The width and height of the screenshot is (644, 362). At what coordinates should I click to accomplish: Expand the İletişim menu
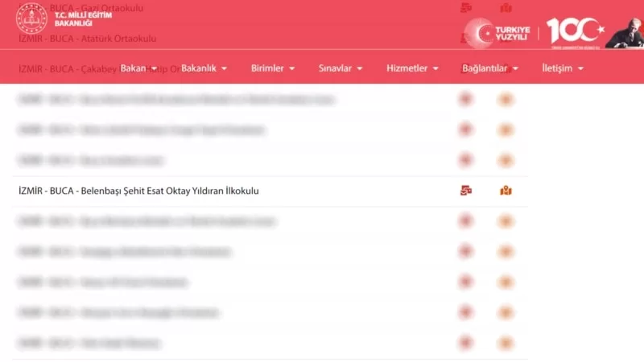coord(562,68)
